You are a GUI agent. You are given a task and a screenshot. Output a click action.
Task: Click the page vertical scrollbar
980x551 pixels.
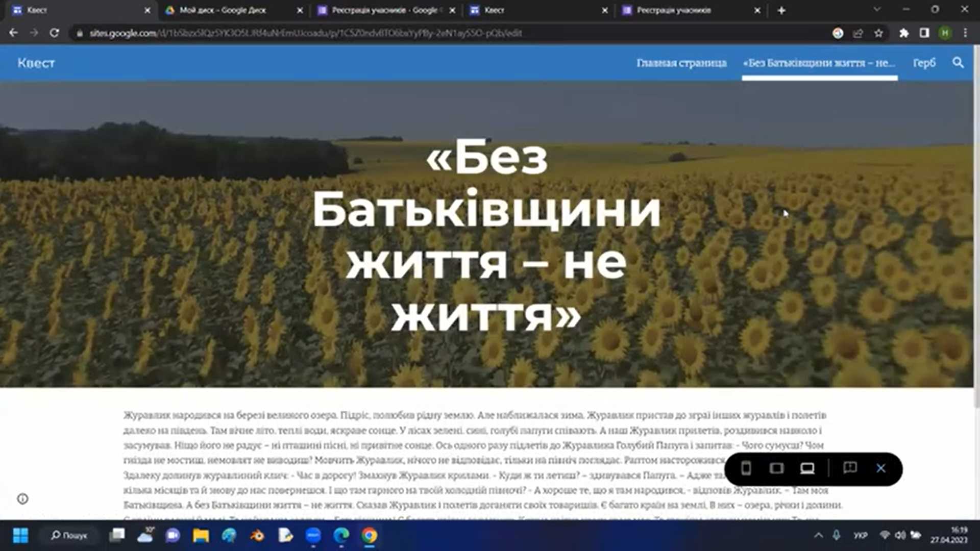click(x=977, y=230)
